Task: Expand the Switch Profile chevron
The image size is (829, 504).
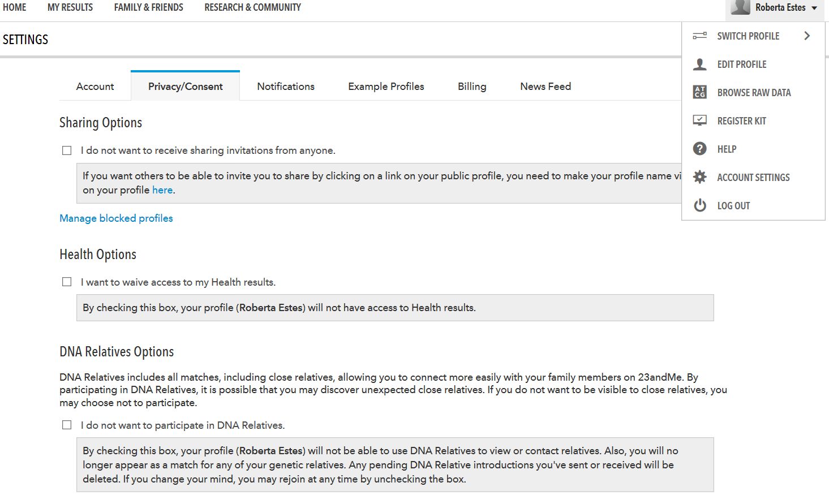Action: pyautogui.click(x=807, y=36)
